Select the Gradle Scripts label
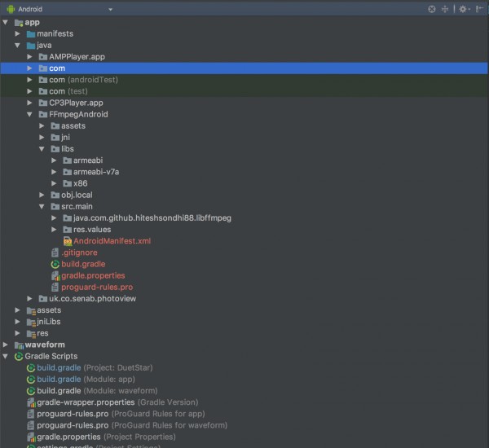Image resolution: width=489 pixels, height=448 pixels. (51, 356)
